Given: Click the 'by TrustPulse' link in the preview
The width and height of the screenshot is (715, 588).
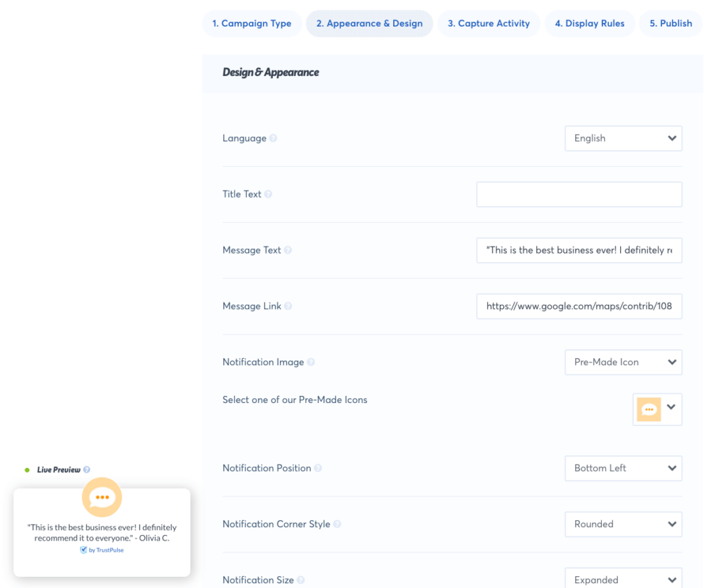Looking at the screenshot, I should [105, 550].
